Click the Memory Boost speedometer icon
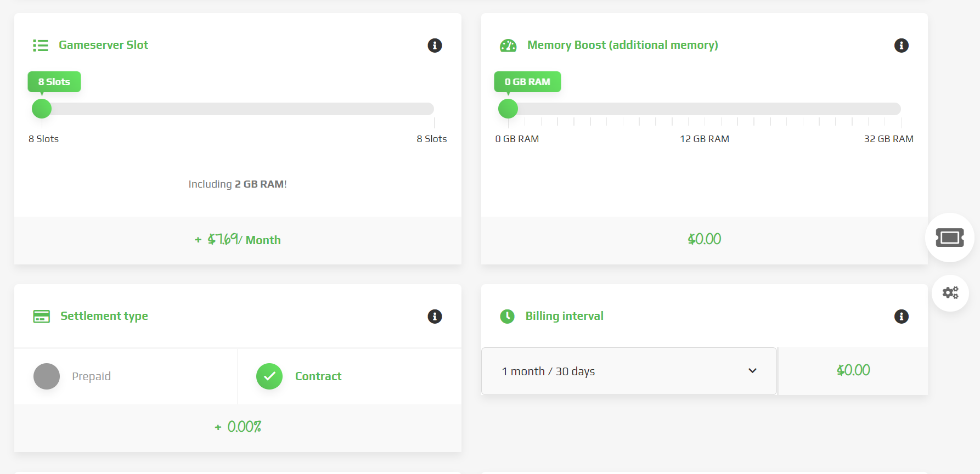The image size is (980, 474). pos(508,46)
